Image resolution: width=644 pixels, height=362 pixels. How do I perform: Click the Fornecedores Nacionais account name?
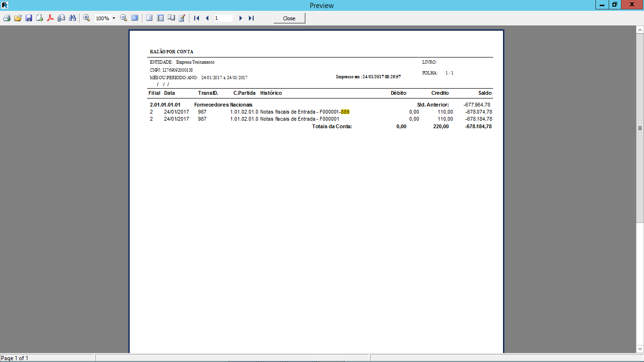(x=223, y=105)
